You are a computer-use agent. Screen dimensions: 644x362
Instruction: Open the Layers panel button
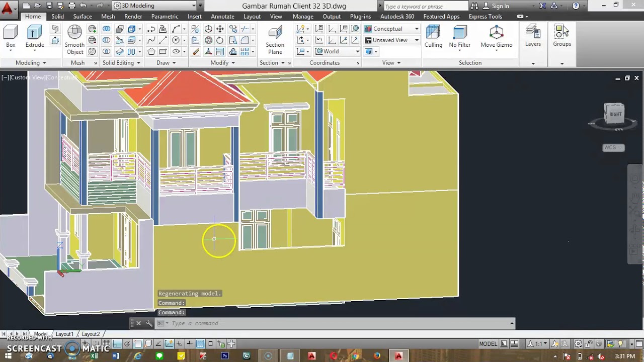pyautogui.click(x=533, y=36)
